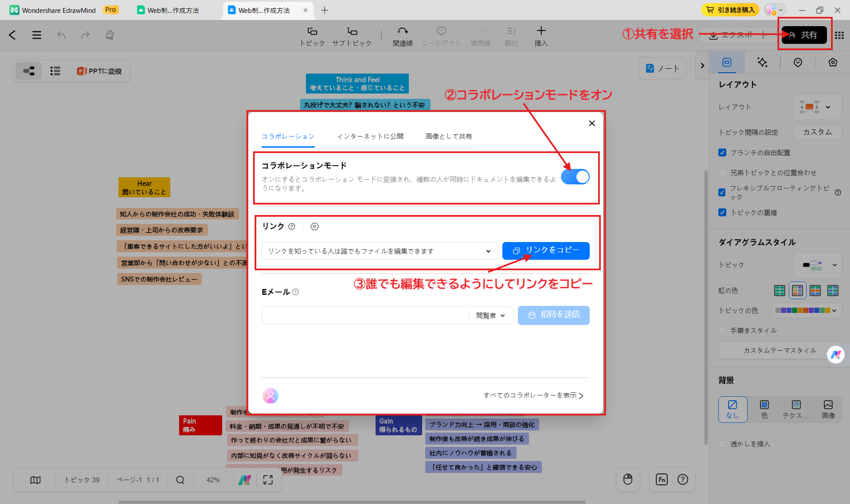Turn off コラボレーションモード switch
Screen dimensions: 850x504
tap(575, 176)
